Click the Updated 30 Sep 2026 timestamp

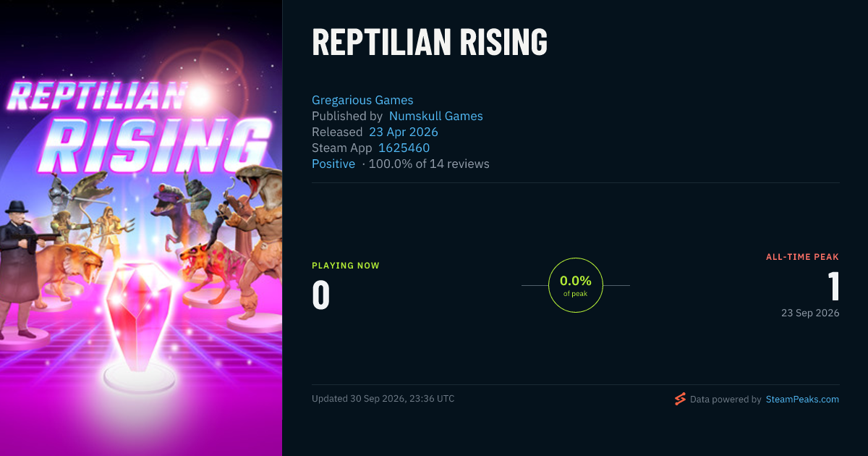point(383,399)
